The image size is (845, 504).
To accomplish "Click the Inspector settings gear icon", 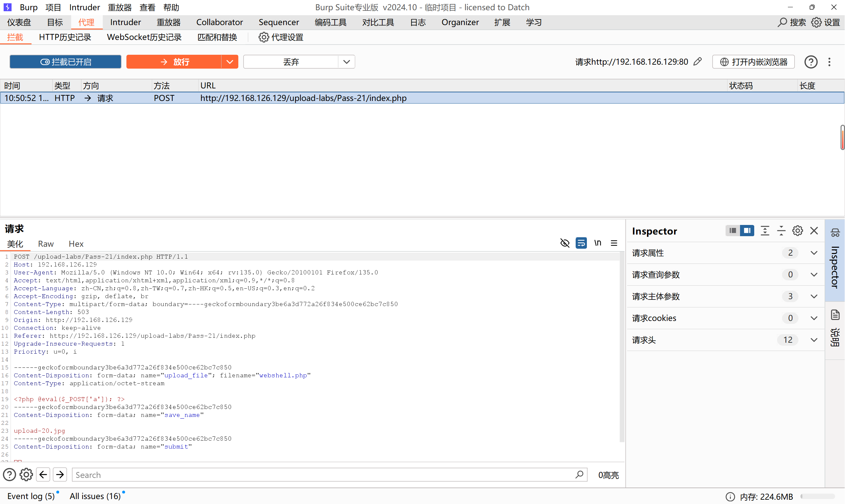I will click(x=797, y=231).
